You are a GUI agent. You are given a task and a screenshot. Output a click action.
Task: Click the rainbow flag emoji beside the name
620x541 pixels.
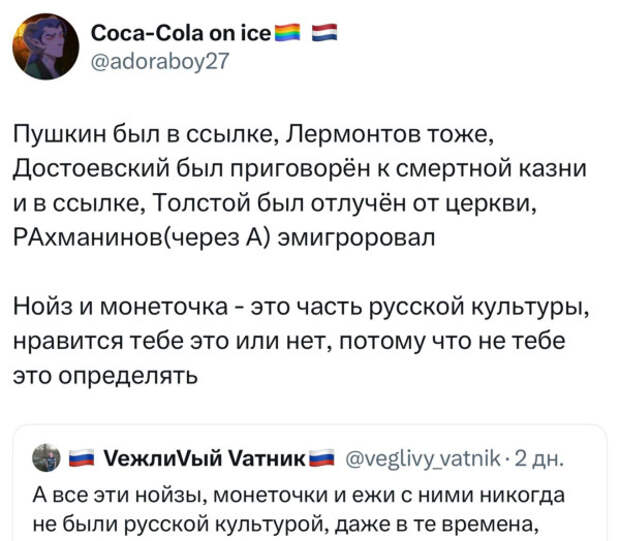point(286,34)
